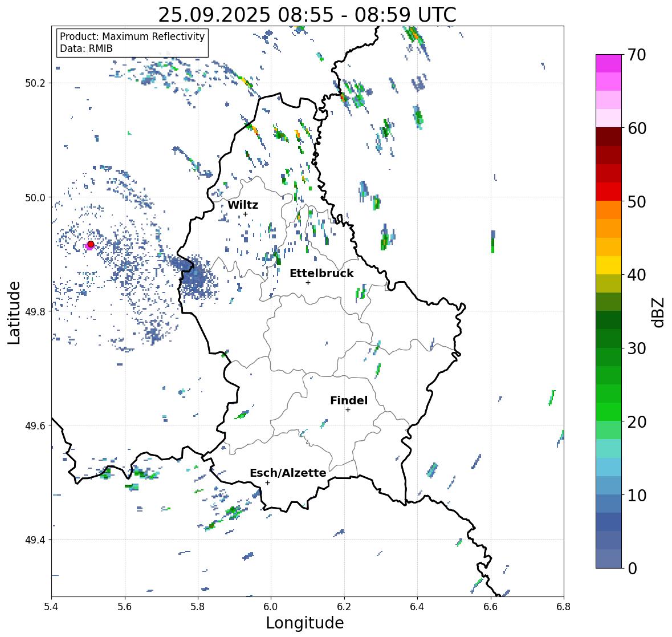Click the colorbar tick label 0
672x637 pixels.
[x=632, y=569]
